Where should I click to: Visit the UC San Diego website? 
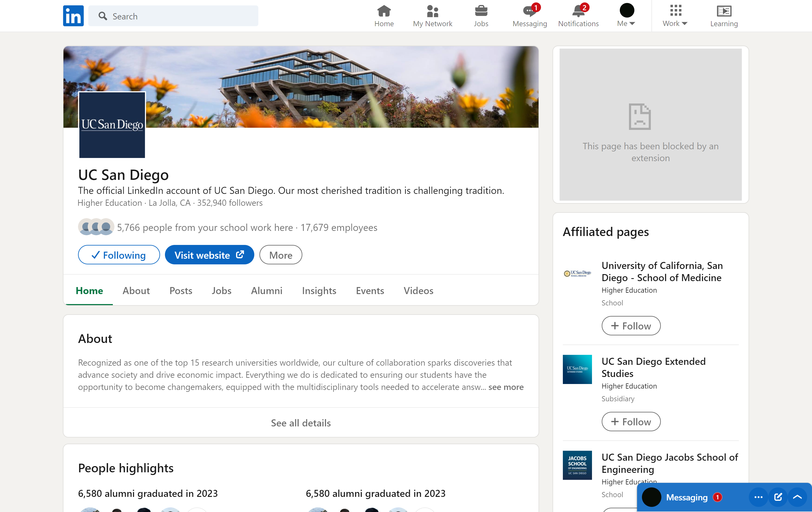point(209,255)
